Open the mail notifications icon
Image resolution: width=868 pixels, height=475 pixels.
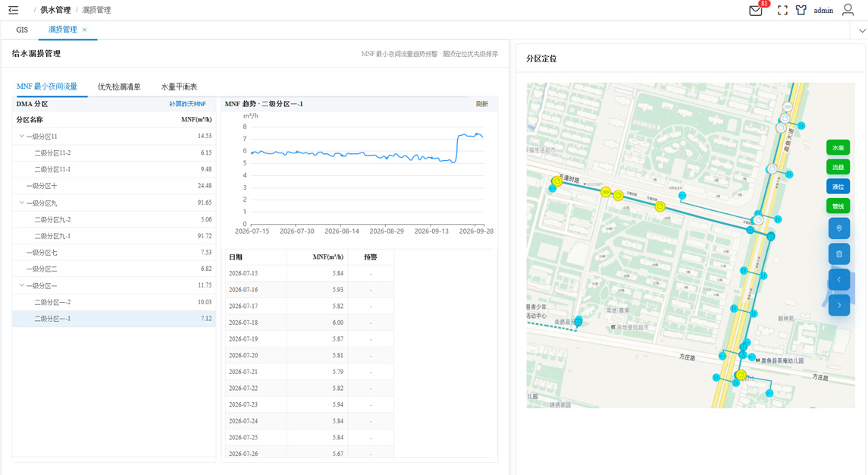click(x=756, y=10)
